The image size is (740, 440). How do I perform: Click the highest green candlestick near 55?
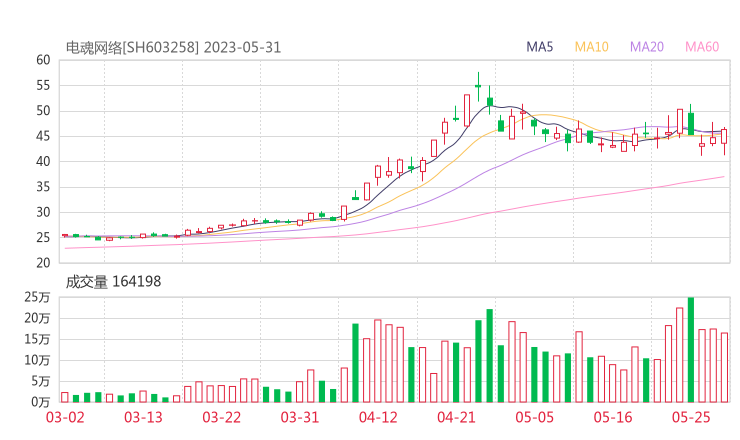point(478,86)
